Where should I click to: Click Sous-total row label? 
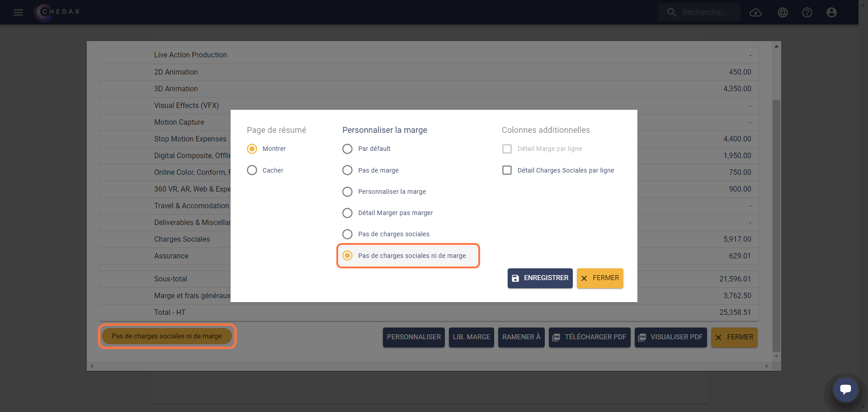click(170, 279)
